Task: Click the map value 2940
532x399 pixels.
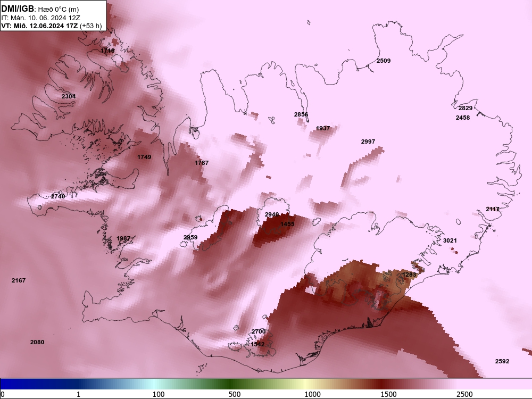Action: [x=272, y=215]
